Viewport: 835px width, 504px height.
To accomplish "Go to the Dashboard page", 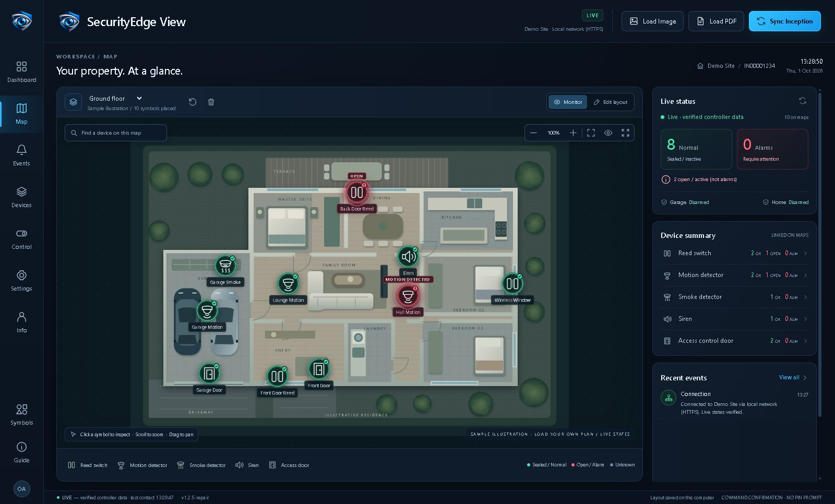I will 21,72.
